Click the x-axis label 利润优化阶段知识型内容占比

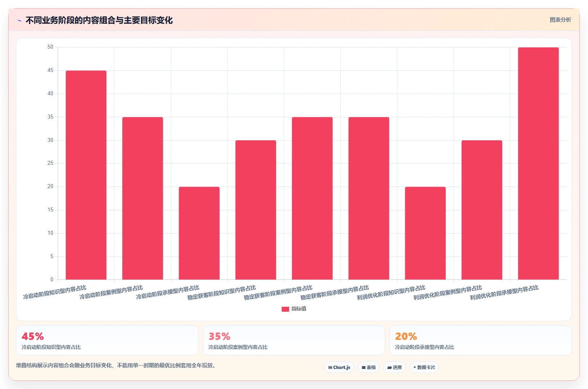click(x=391, y=293)
